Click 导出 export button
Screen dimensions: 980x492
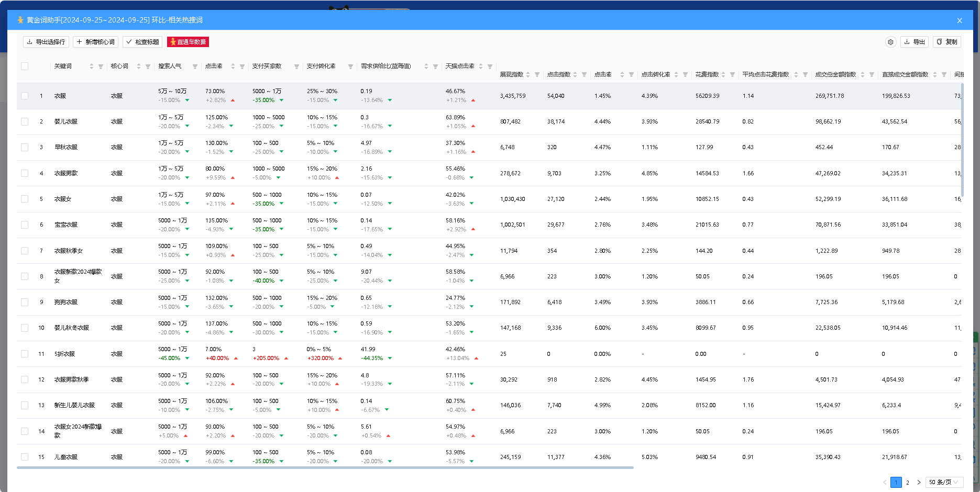pyautogui.click(x=915, y=42)
